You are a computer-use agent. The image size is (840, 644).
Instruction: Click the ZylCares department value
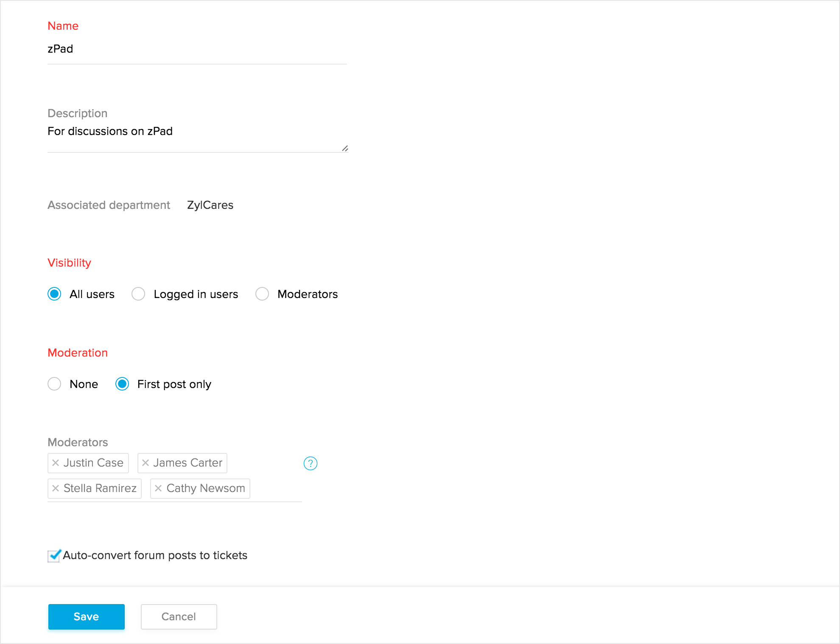pos(210,205)
